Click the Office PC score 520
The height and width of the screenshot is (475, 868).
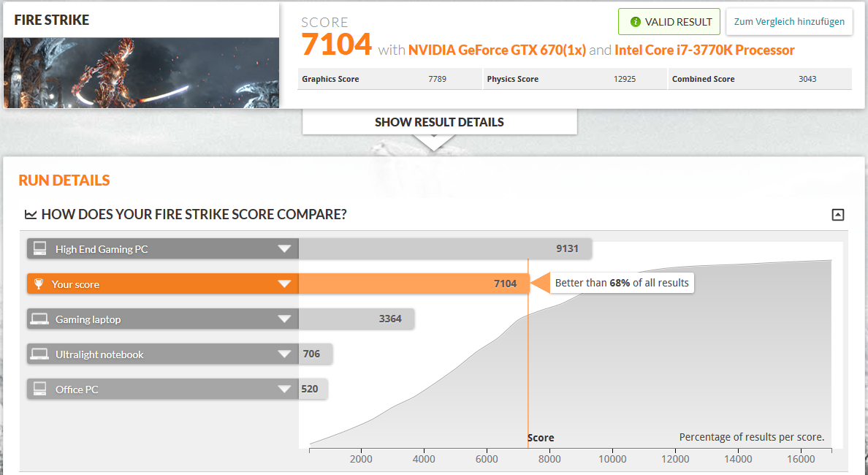click(310, 389)
